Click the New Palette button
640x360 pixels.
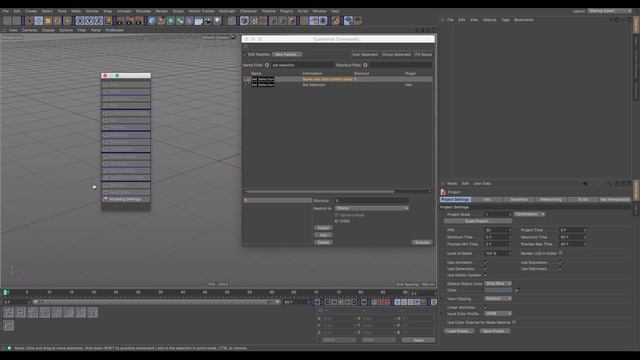point(287,54)
